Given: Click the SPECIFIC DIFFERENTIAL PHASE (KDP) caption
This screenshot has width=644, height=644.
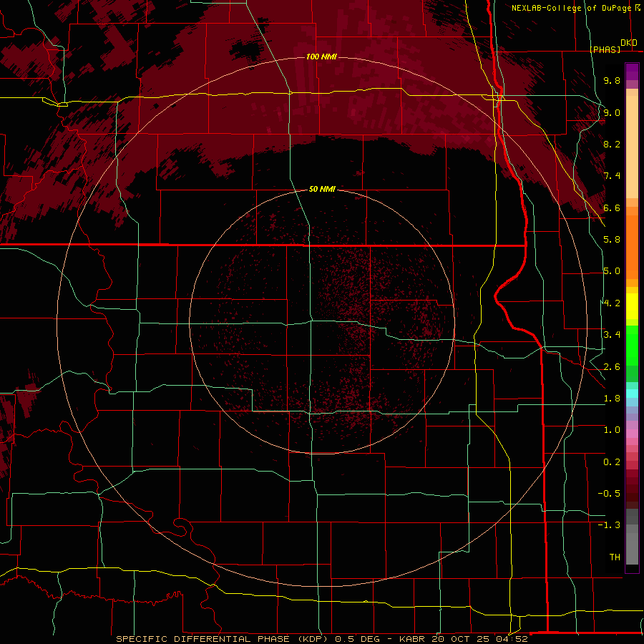Looking at the screenshot, I should click(223, 639).
